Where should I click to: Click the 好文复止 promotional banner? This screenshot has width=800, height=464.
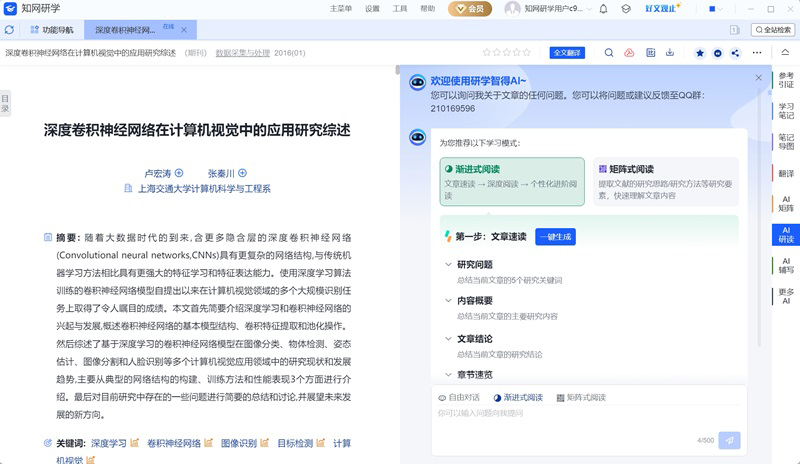pos(662,8)
